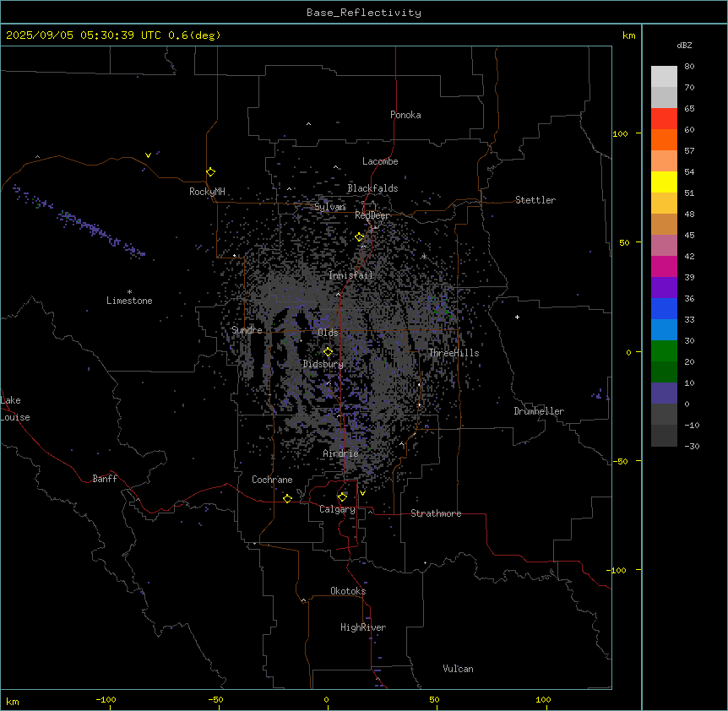Viewport: 728px width, 711px height.
Task: Click the white plus marker west of Drumheller
Action: [517, 317]
